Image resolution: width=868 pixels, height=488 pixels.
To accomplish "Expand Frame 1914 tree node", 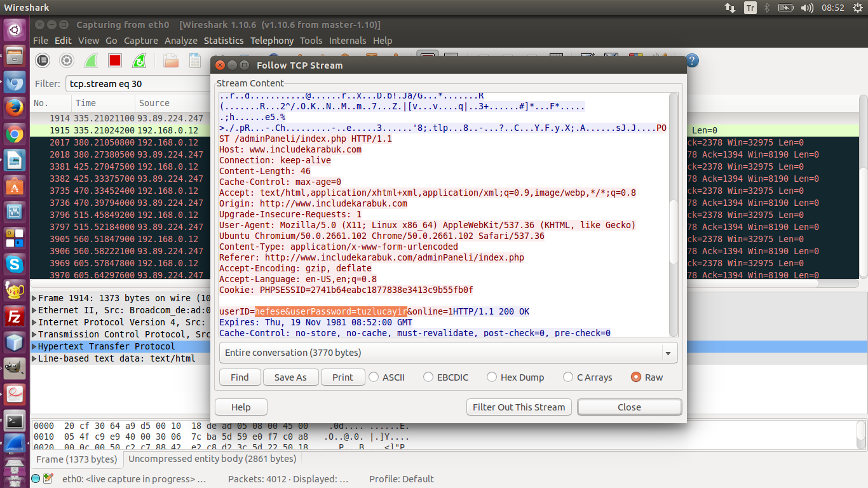I will [x=34, y=298].
